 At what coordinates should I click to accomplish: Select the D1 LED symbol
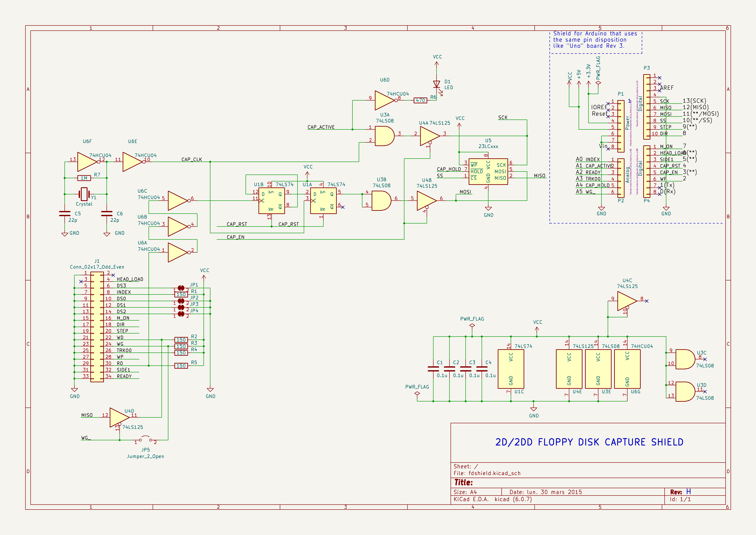436,85
